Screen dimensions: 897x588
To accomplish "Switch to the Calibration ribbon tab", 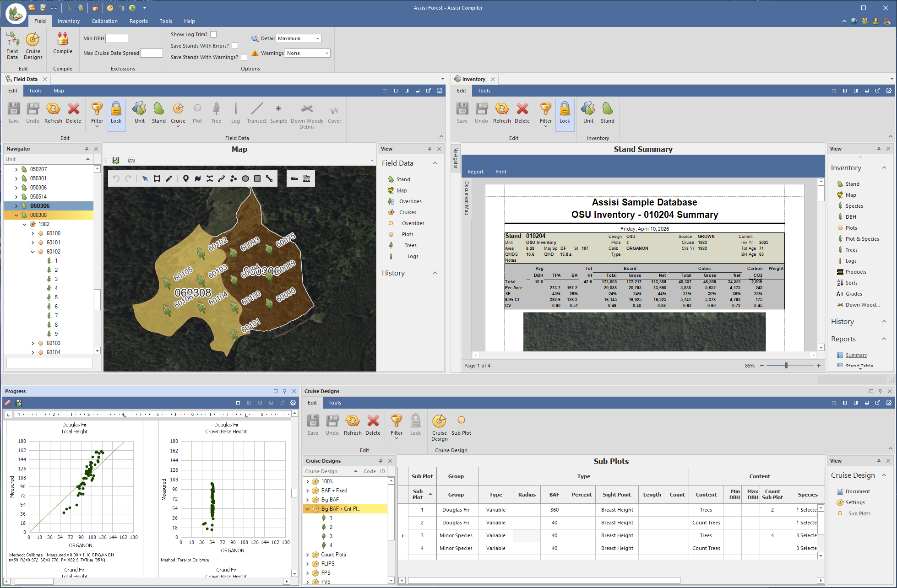I will point(104,21).
